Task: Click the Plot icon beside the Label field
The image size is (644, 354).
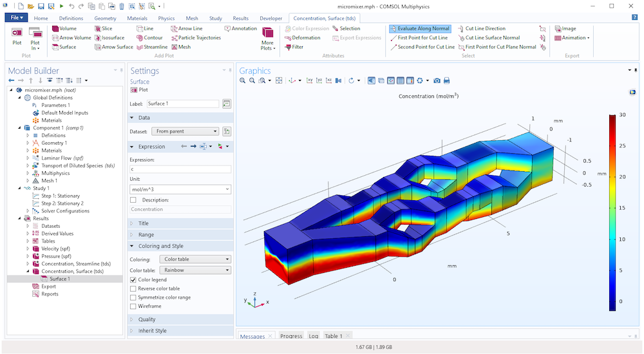Action: point(226,104)
